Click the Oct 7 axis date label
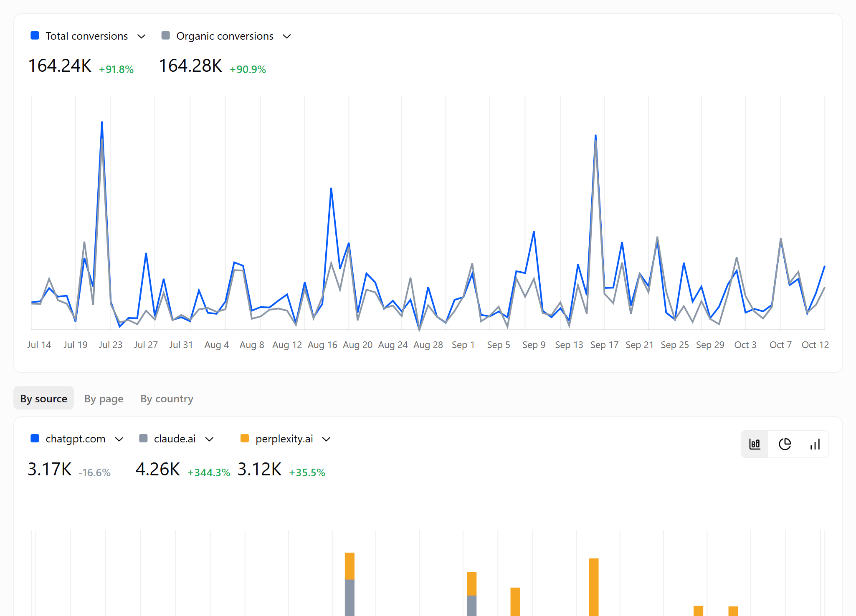The image size is (856, 616). click(x=780, y=345)
